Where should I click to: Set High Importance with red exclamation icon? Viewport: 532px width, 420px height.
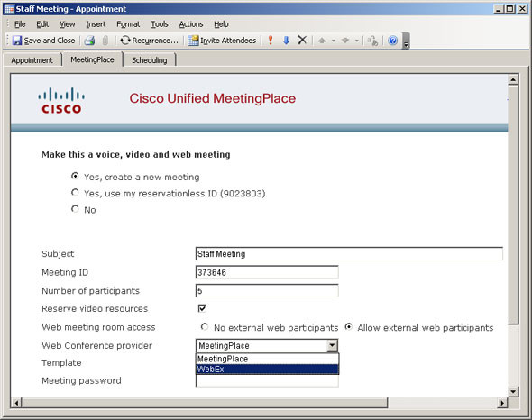[x=271, y=41]
